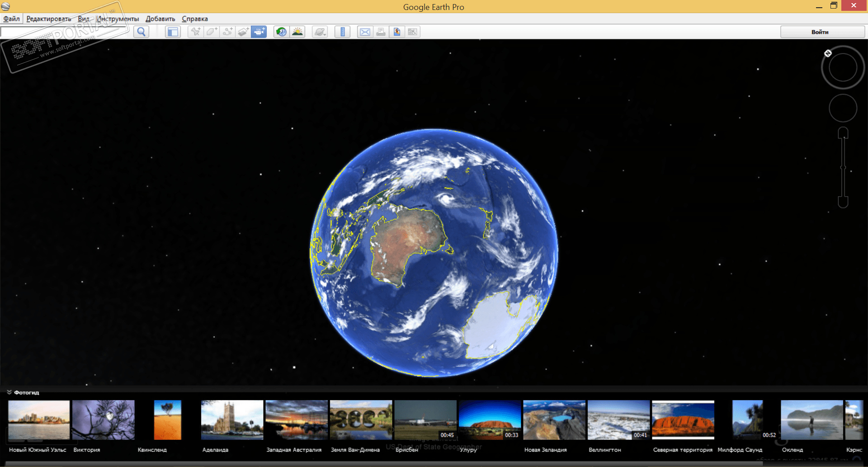Open the Квинсленд tour thumbnail

(x=168, y=420)
